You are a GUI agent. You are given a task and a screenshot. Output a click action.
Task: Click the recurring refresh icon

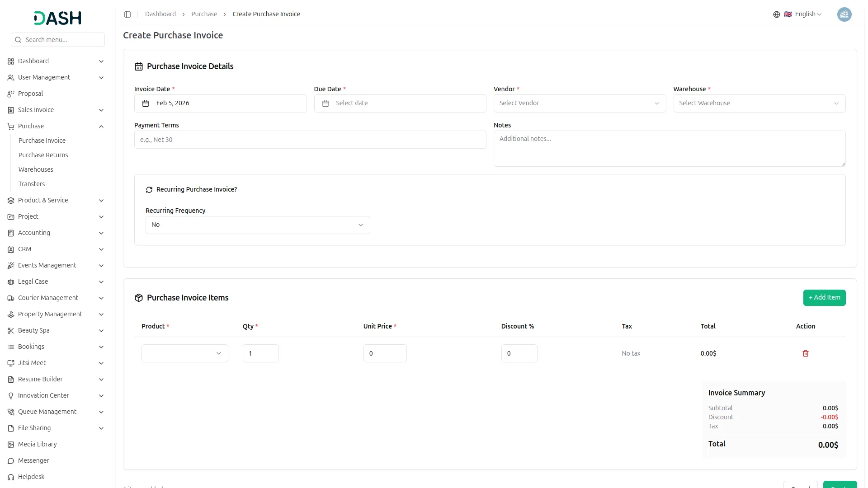coord(149,190)
